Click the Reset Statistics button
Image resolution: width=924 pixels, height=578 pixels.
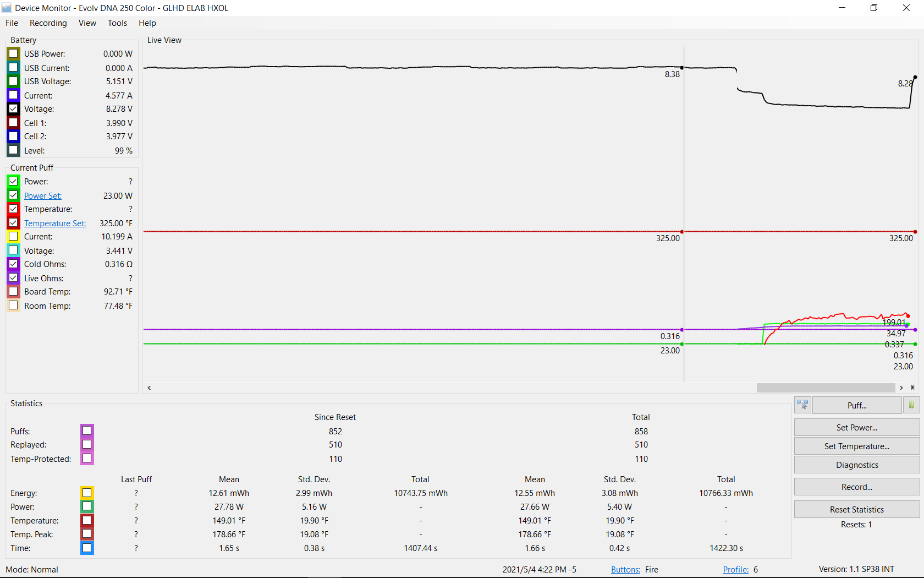[856, 509]
